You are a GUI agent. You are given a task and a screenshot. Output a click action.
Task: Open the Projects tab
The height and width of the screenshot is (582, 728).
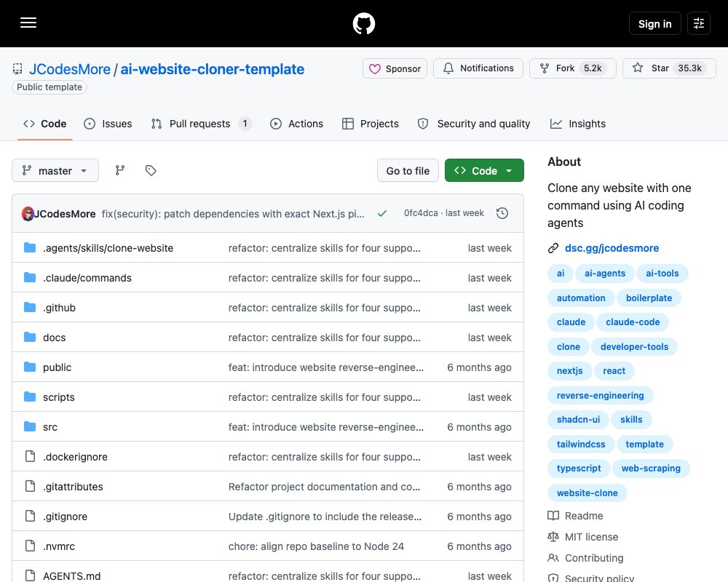coord(371,124)
